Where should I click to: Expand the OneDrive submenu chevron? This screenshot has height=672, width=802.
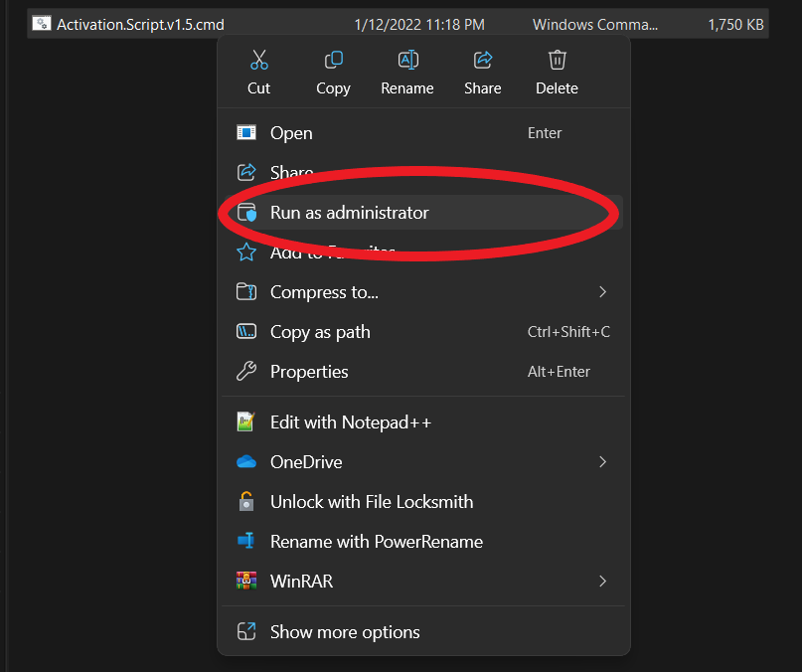point(602,462)
